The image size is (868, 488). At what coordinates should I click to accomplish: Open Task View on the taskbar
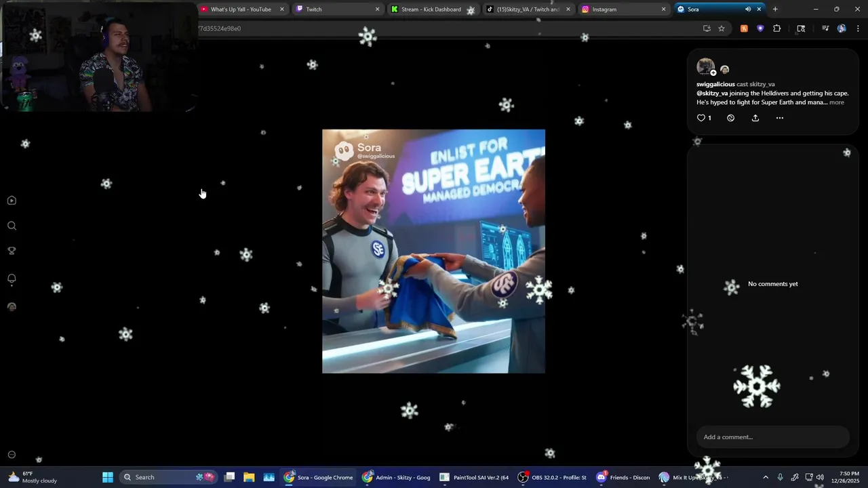(230, 477)
